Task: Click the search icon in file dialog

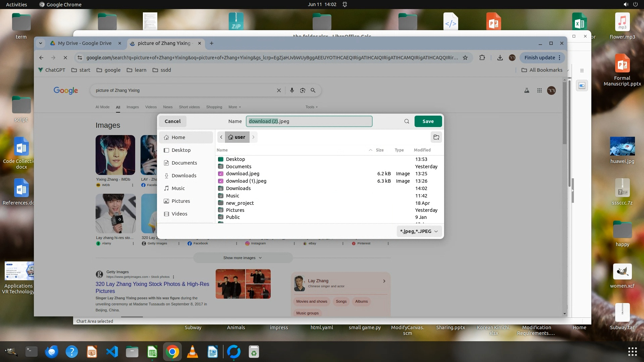Action: (x=407, y=121)
